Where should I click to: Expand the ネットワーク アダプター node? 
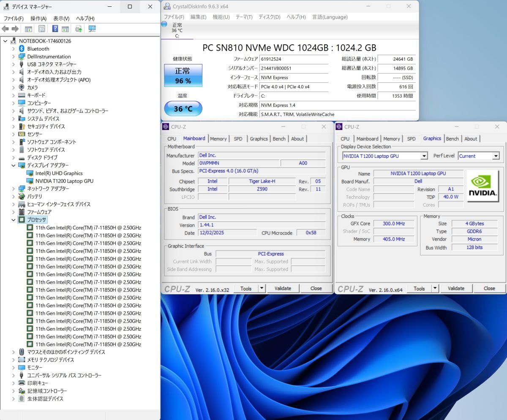click(x=13, y=189)
